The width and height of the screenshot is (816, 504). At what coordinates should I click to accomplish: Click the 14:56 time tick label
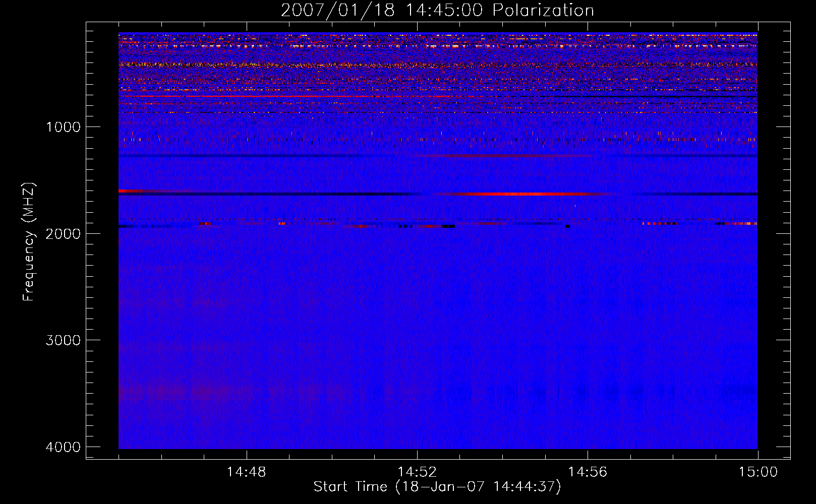588,472
